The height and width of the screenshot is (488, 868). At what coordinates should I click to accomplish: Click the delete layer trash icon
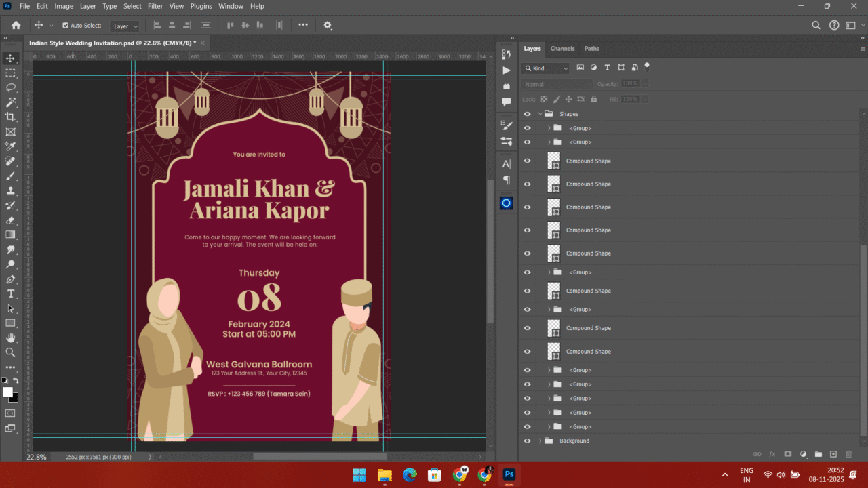tap(848, 454)
